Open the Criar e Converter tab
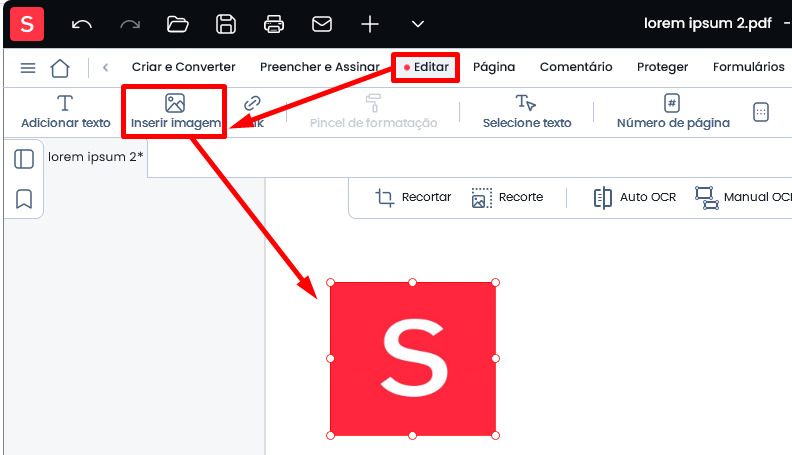792x455 pixels. point(183,67)
